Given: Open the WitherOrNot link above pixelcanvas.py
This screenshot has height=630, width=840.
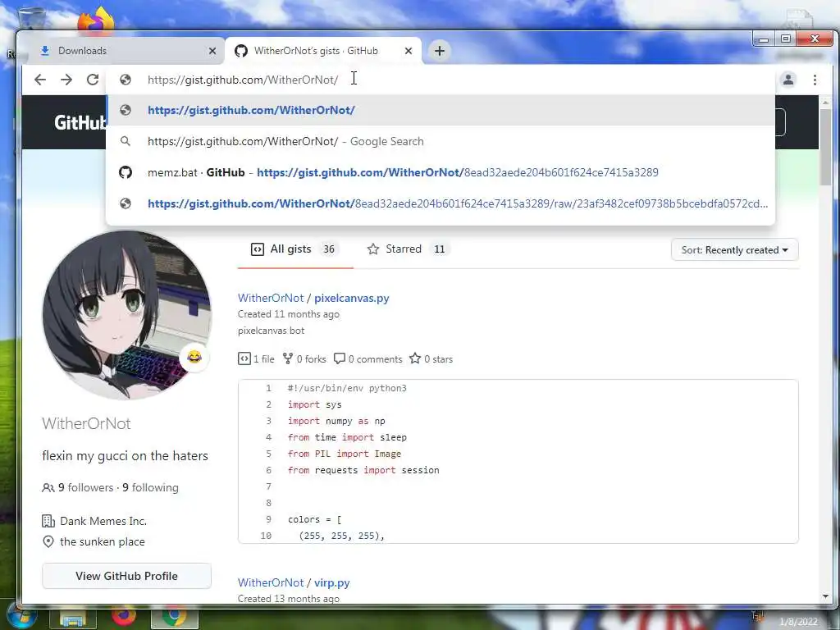Looking at the screenshot, I should [x=271, y=298].
